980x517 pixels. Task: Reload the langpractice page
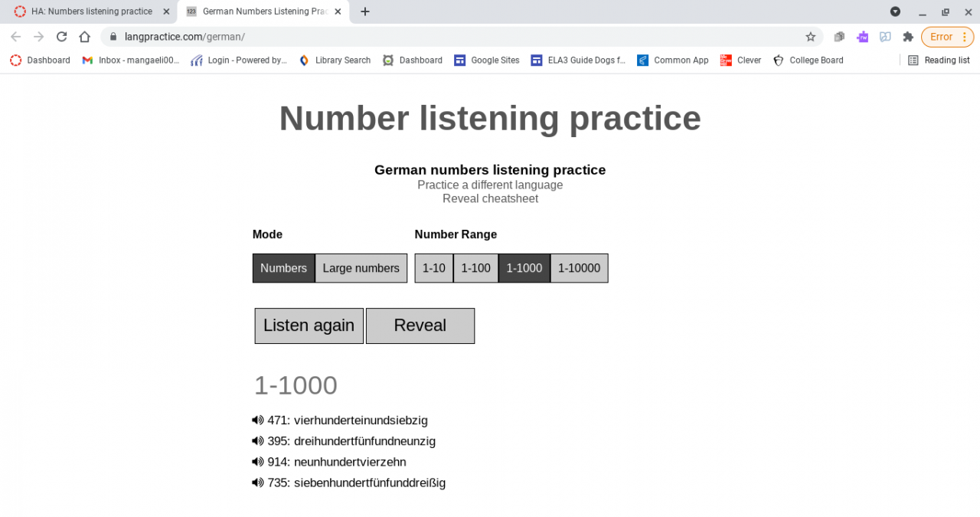(x=61, y=37)
